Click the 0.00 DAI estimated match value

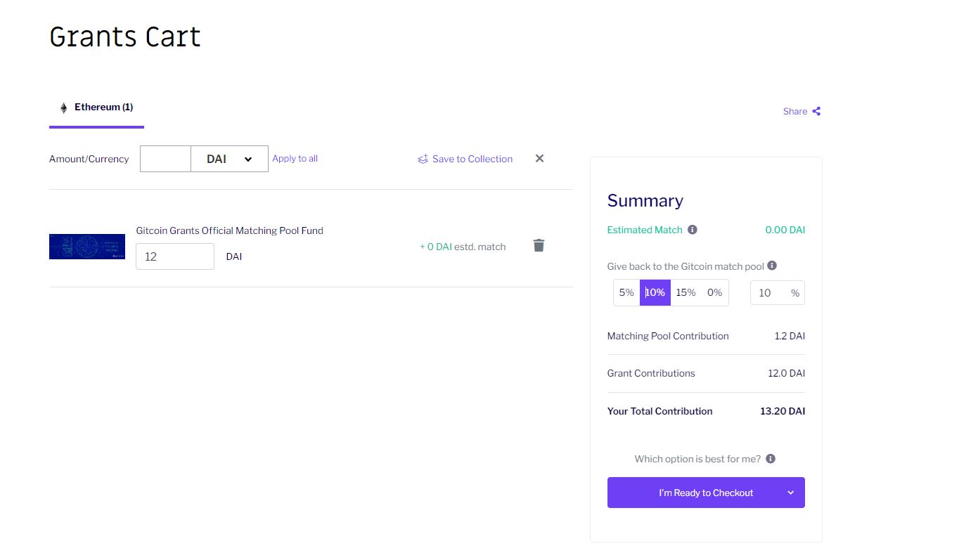(x=785, y=230)
